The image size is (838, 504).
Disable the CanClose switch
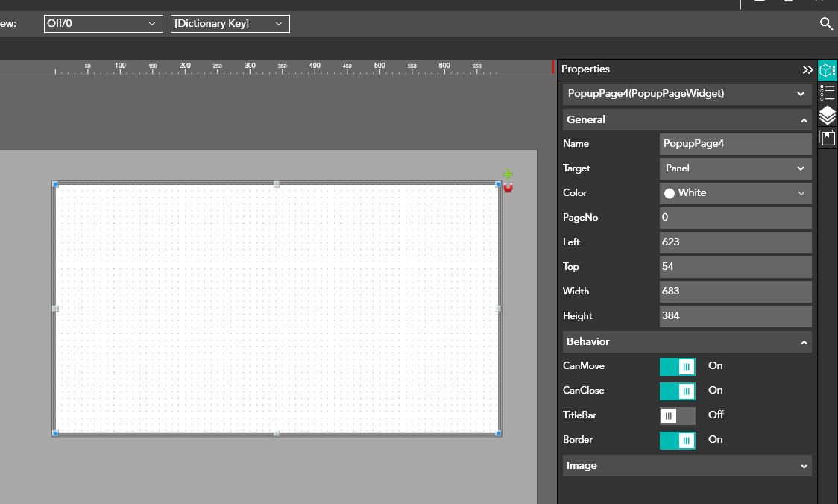(x=677, y=391)
